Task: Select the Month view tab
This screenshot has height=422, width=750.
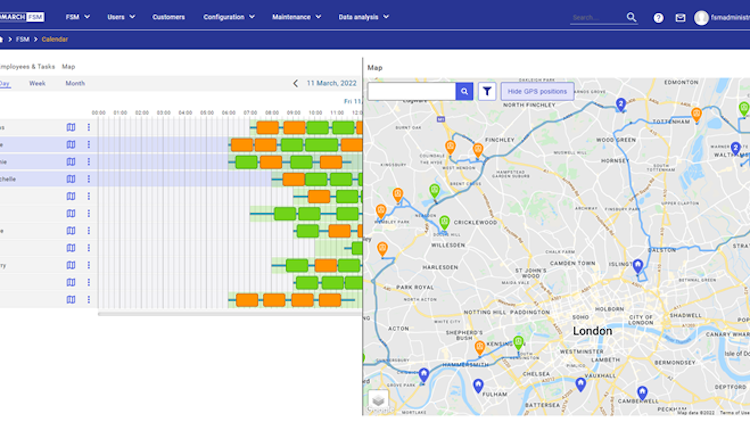Action: (75, 83)
